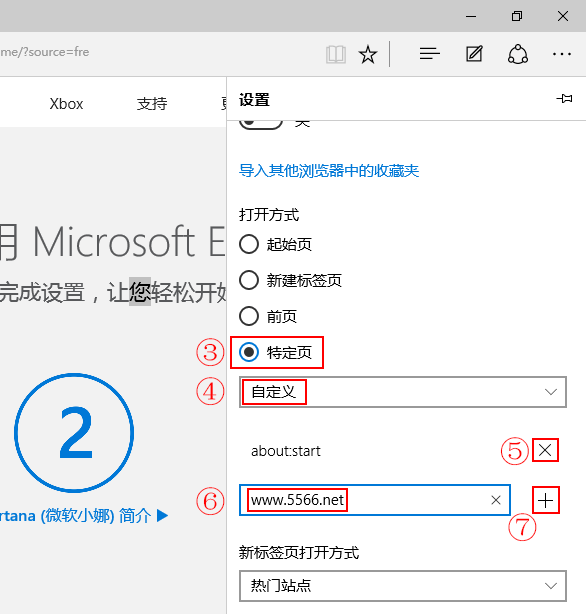Image resolution: width=586 pixels, height=614 pixels.
Task: Pin the settings pane
Action: click(x=564, y=98)
